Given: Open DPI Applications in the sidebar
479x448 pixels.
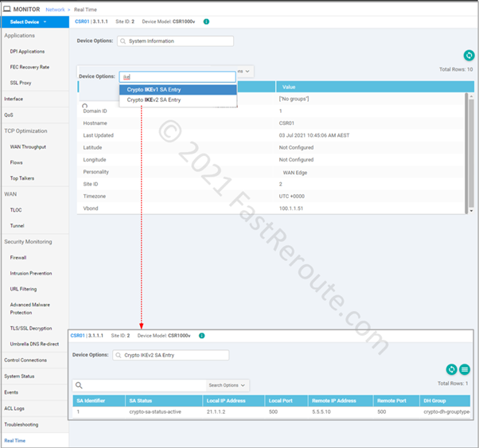Looking at the screenshot, I should click(28, 51).
